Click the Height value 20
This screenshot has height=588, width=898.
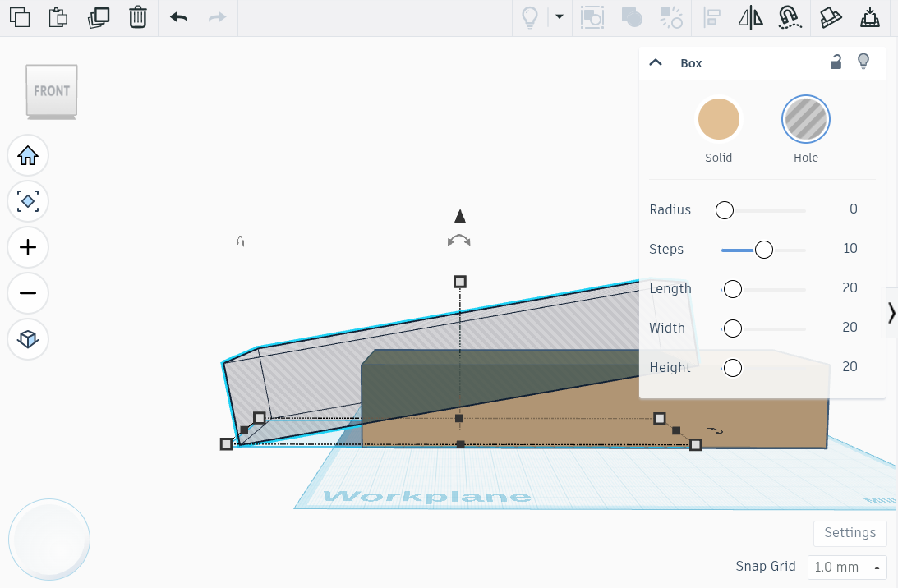[850, 367]
